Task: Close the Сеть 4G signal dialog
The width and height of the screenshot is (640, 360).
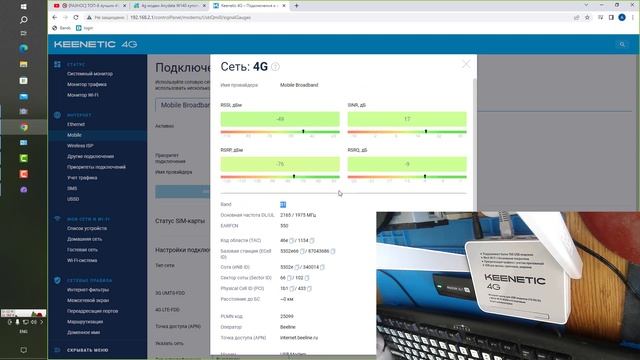Action: point(466,64)
